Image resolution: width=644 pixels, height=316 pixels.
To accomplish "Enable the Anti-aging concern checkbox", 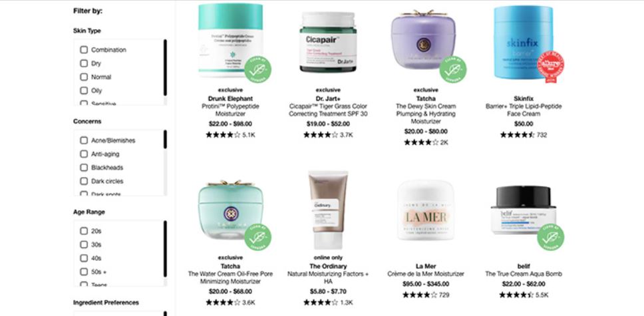I will pos(84,154).
